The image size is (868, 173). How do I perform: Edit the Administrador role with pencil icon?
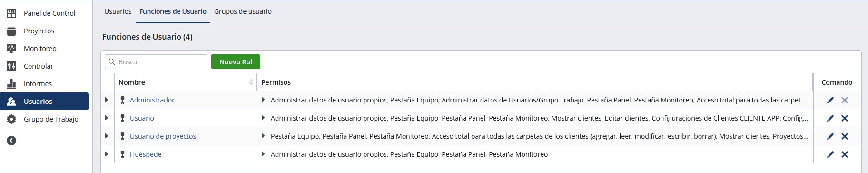point(830,100)
